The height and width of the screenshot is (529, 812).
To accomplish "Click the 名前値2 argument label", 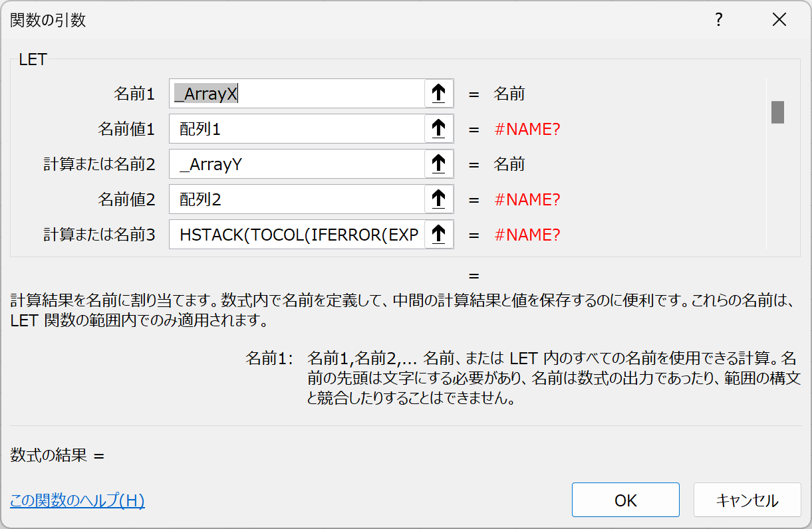I will pos(126,200).
